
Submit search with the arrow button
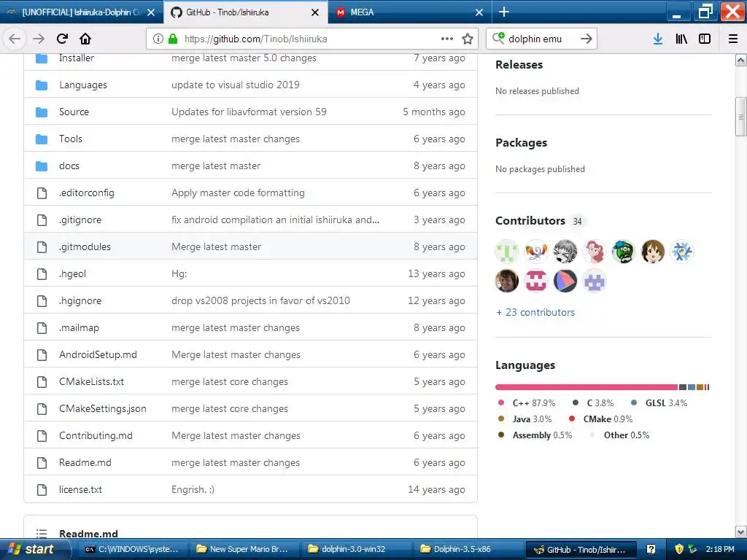[x=587, y=39]
